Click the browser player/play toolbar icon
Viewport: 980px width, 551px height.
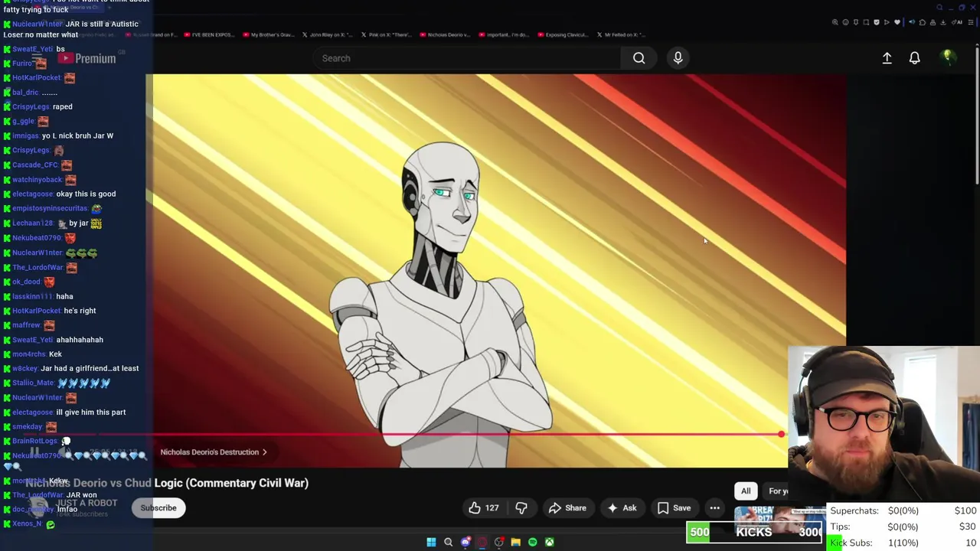(887, 22)
